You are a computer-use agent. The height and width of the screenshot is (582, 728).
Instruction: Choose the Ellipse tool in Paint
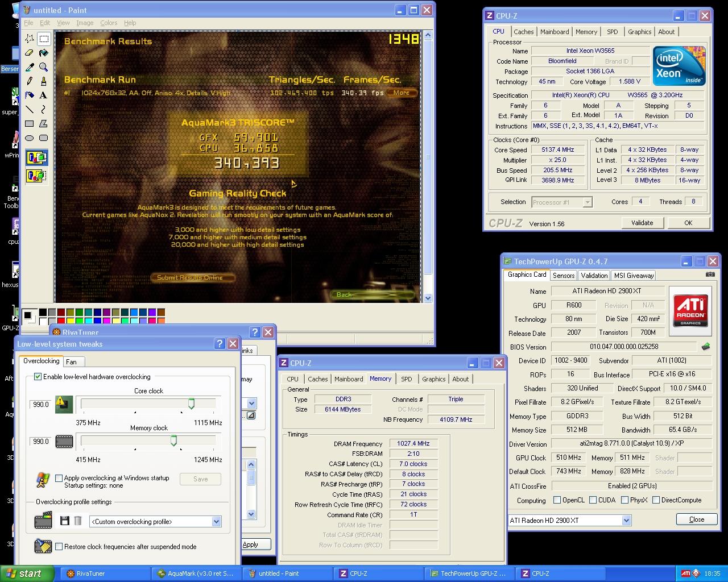coord(30,138)
